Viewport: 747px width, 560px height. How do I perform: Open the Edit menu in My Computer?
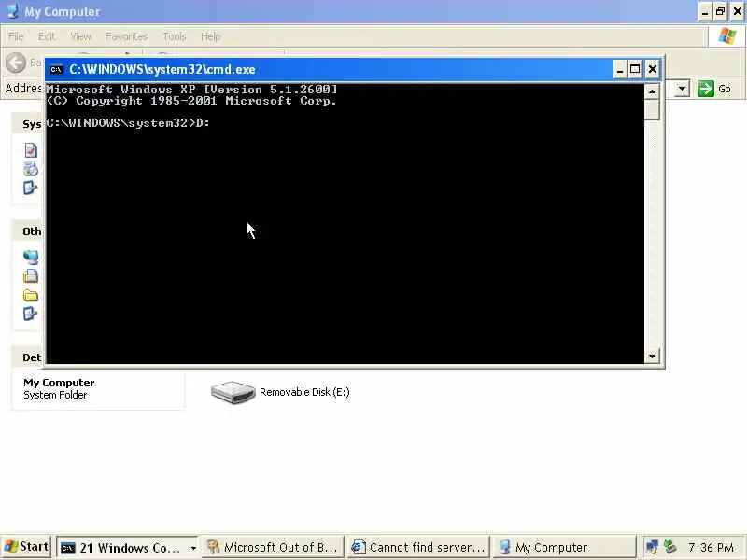[46, 36]
